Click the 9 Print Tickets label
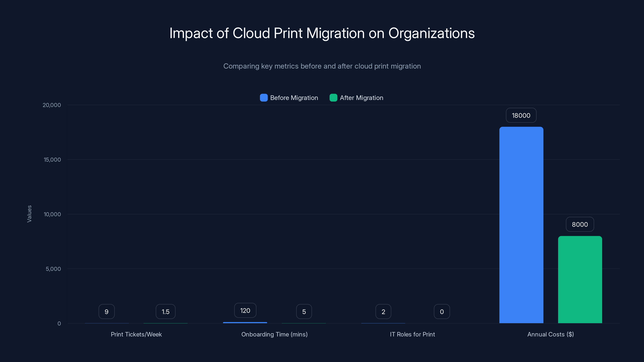Image resolution: width=644 pixels, height=362 pixels. tap(106, 312)
